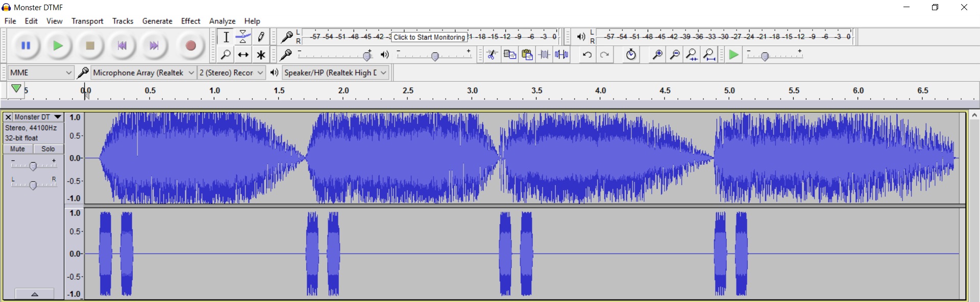
Task: Click the track gain slider
Action: point(33,166)
